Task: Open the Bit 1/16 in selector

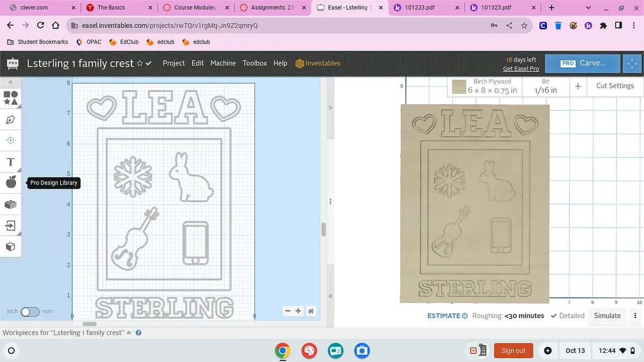Action: coord(545,86)
